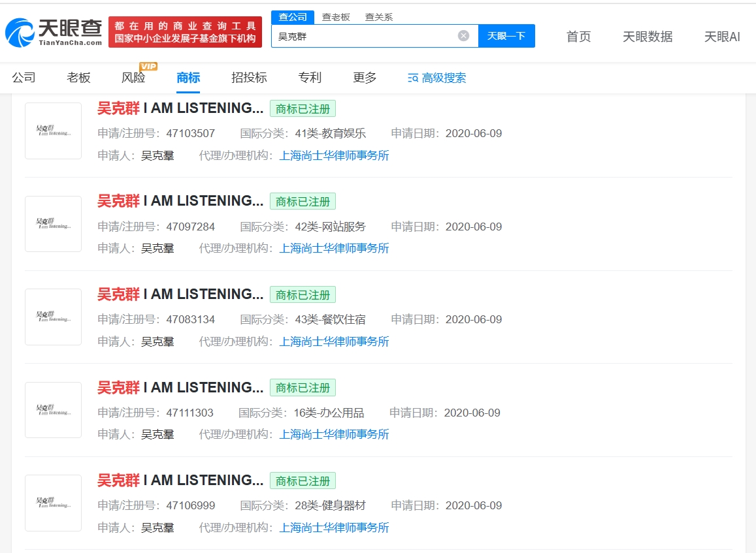Click the 28类-健身器材 classification text
Viewport: 756px width, 553px height.
(330, 505)
